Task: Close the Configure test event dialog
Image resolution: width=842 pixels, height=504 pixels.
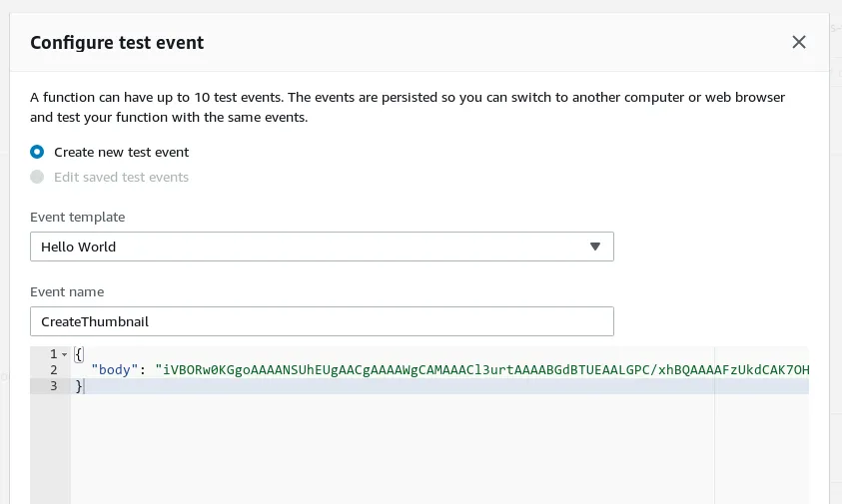Action: click(798, 42)
